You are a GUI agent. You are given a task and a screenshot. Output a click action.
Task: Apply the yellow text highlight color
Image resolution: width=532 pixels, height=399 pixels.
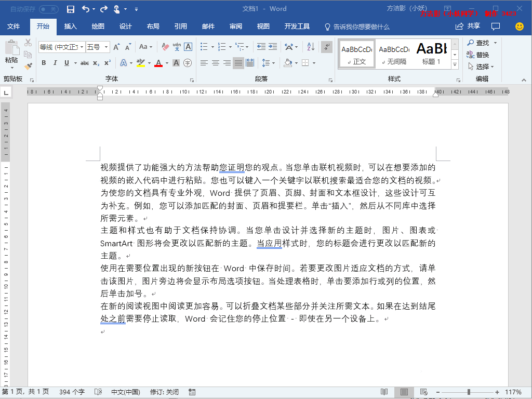point(140,63)
